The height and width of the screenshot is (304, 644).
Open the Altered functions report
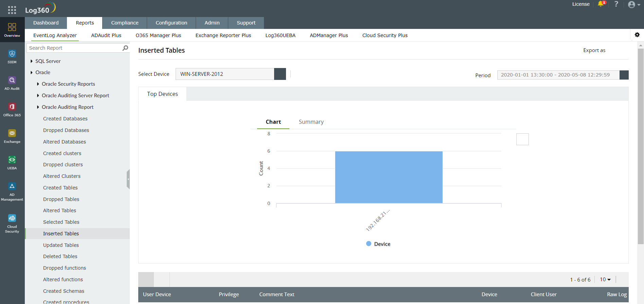(63, 280)
